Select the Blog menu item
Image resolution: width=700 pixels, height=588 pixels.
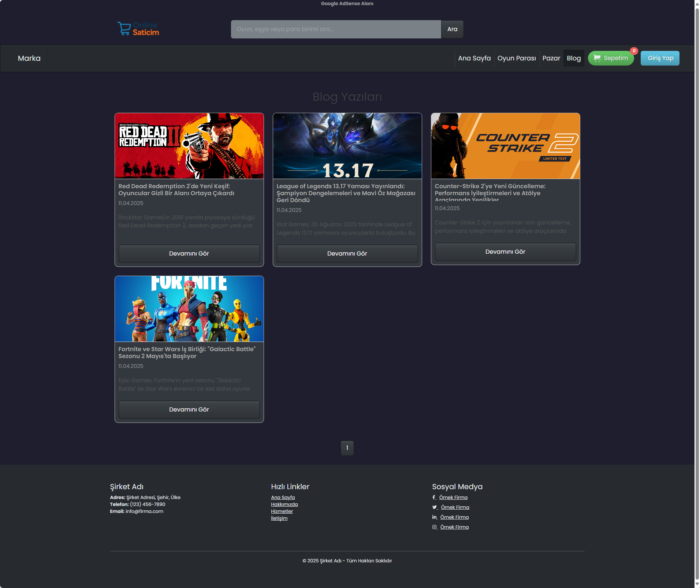[x=574, y=58]
